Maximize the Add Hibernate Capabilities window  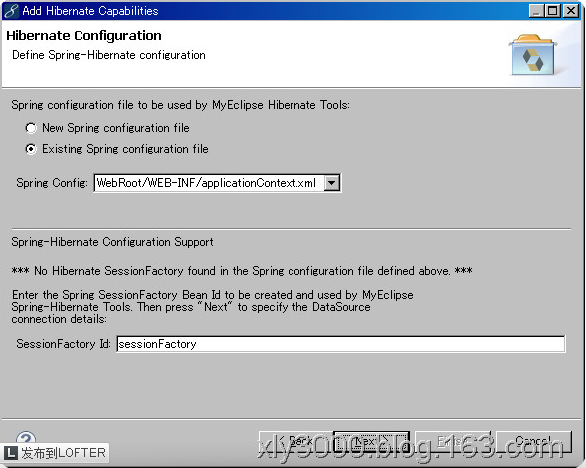[553, 11]
